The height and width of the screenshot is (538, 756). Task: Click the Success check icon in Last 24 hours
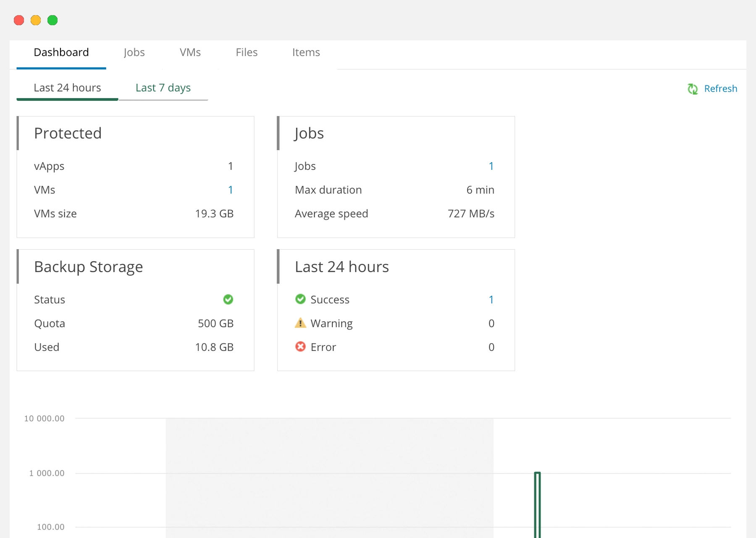(300, 299)
